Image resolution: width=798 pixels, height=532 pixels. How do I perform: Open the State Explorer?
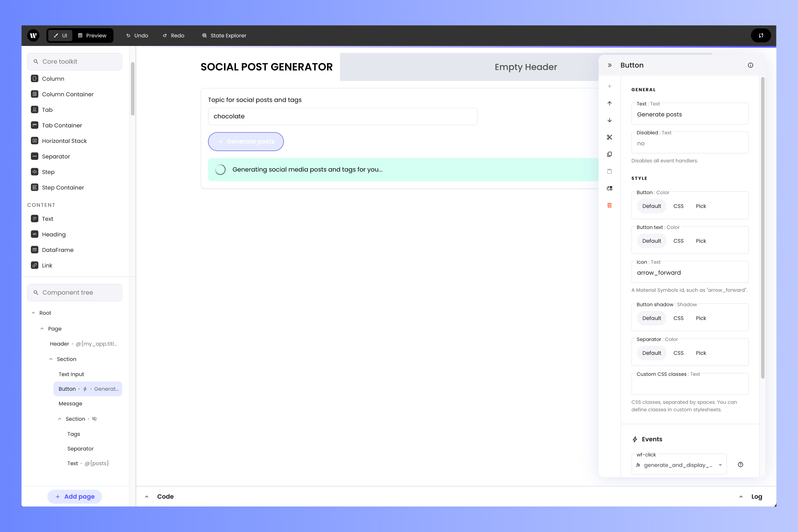tap(224, 35)
